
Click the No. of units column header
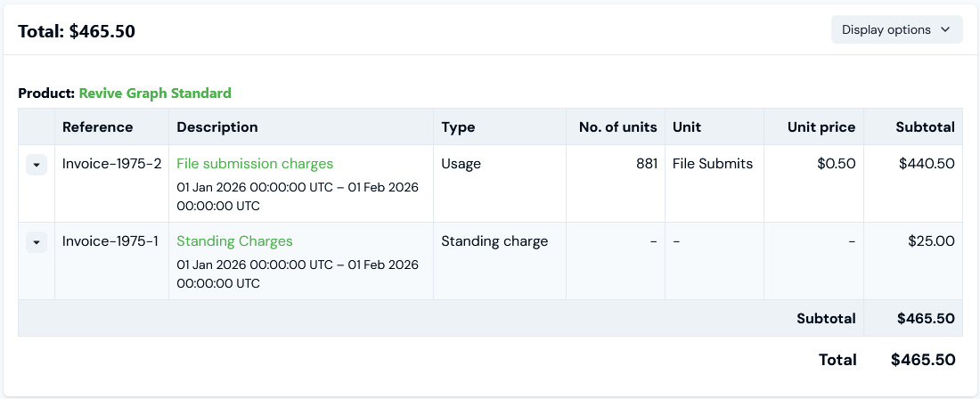tap(618, 127)
